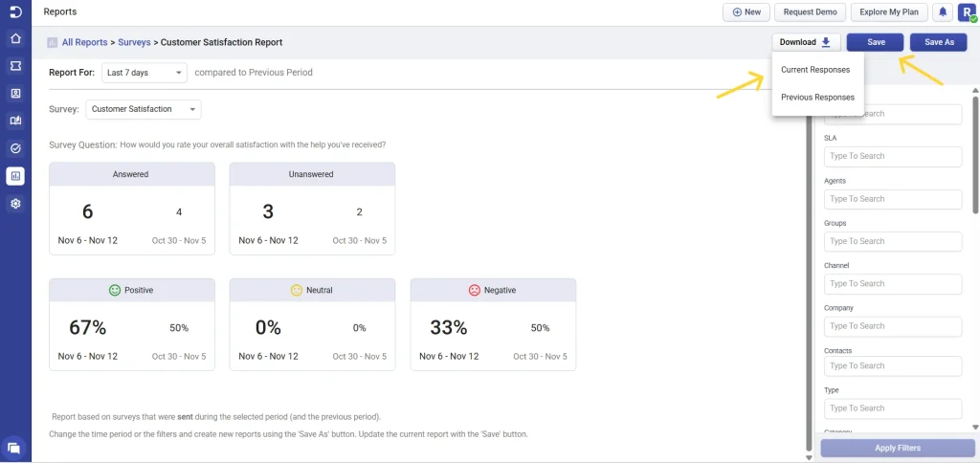Click the Reports page title
The image size is (980, 463).
coord(60,11)
